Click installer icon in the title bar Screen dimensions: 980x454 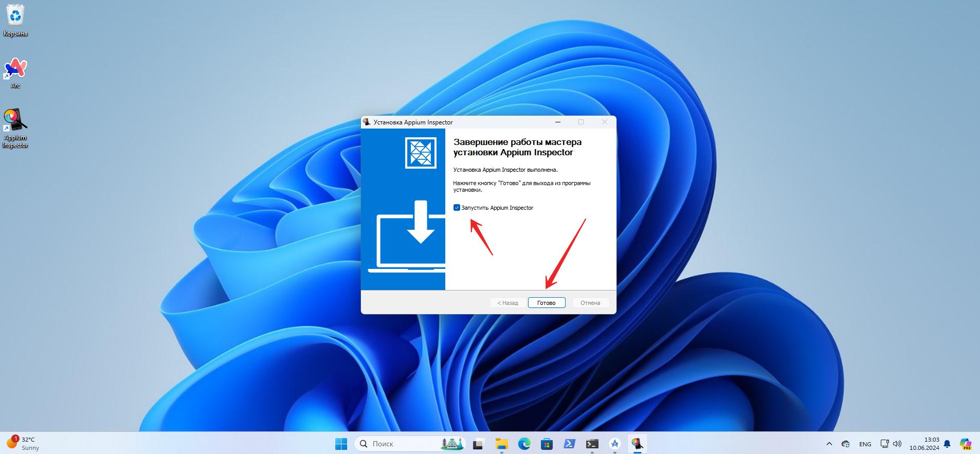coord(367,122)
